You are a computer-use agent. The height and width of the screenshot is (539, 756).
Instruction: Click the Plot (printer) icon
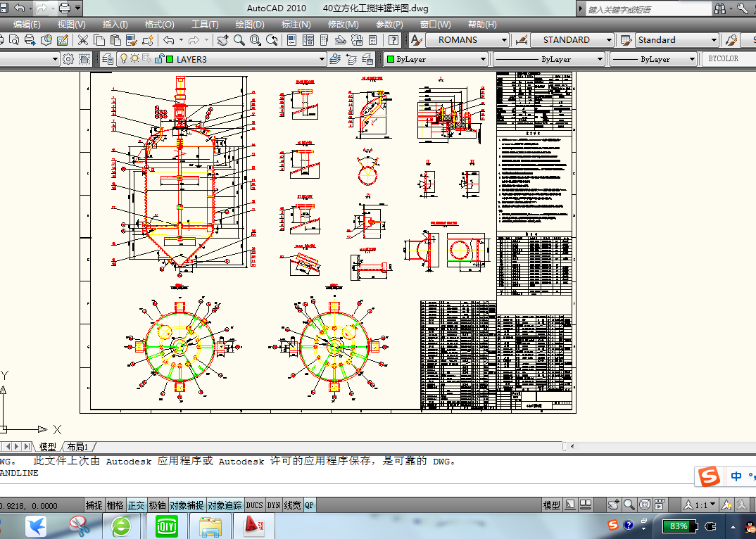(x=28, y=40)
